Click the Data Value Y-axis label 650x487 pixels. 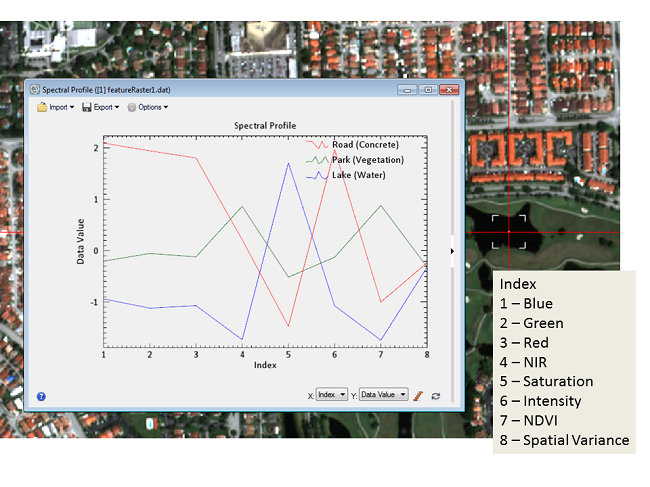[x=81, y=241]
